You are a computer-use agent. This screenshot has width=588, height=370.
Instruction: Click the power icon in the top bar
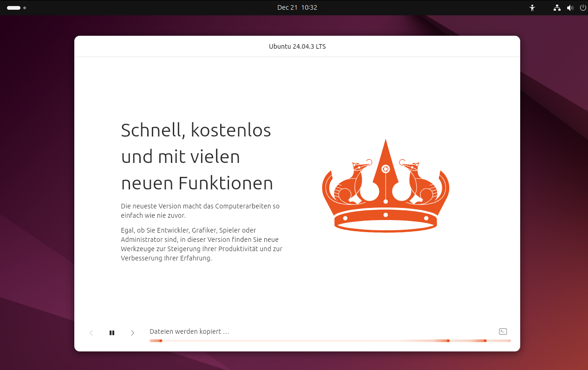(583, 7)
